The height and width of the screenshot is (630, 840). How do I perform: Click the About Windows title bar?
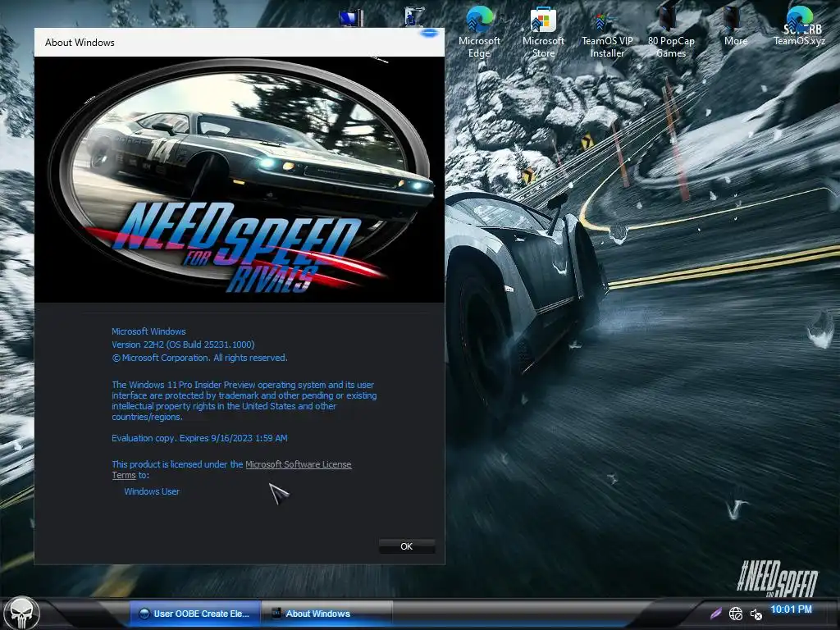coord(240,43)
